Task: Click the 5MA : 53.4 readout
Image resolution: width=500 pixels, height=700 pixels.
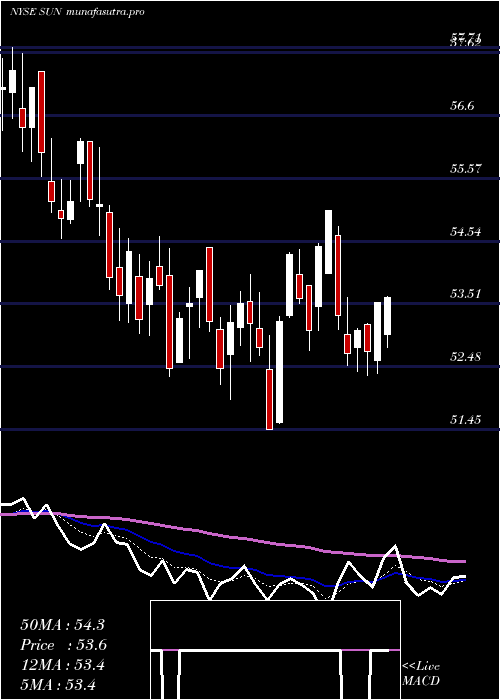Action: click(x=59, y=684)
